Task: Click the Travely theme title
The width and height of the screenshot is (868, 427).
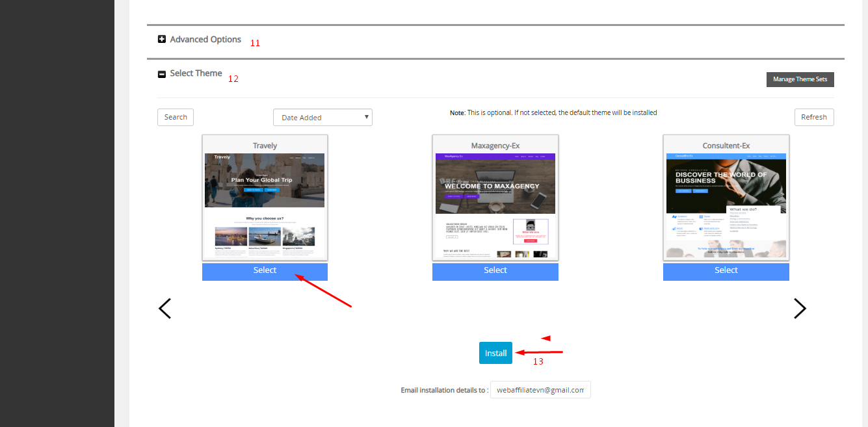Action: (x=265, y=146)
